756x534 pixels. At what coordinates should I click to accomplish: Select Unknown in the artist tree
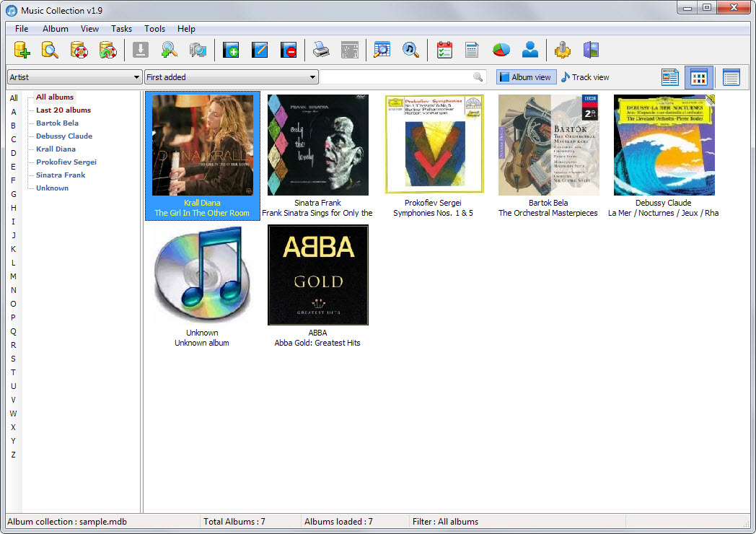(52, 188)
